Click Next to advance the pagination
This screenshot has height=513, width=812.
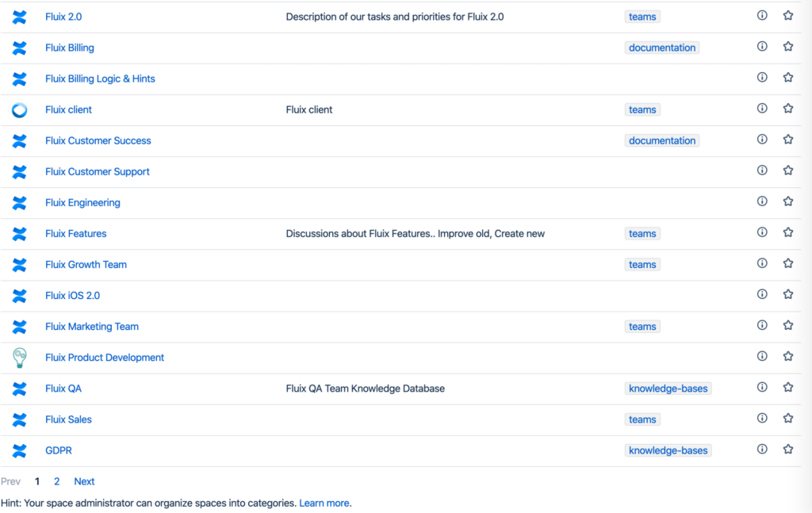point(84,481)
